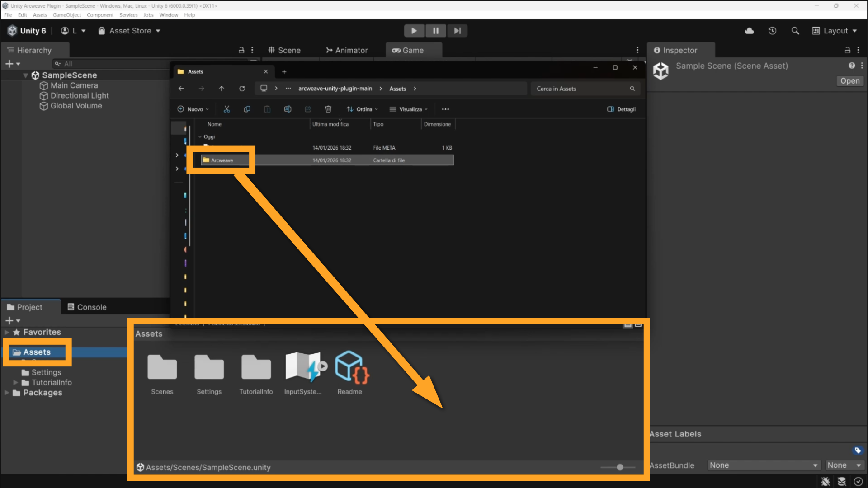Toggle the Hierarchy panel lock icon
The height and width of the screenshot is (488, 868).
pyautogui.click(x=241, y=50)
